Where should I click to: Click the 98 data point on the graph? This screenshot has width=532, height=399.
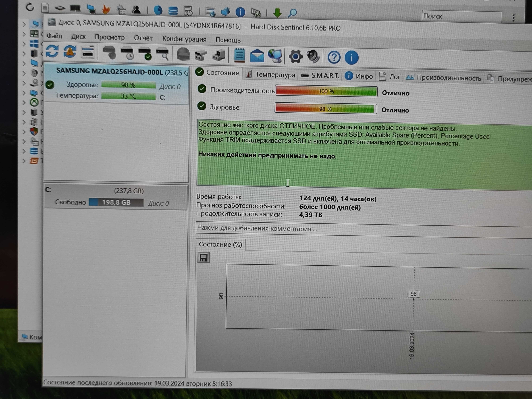[x=413, y=294]
